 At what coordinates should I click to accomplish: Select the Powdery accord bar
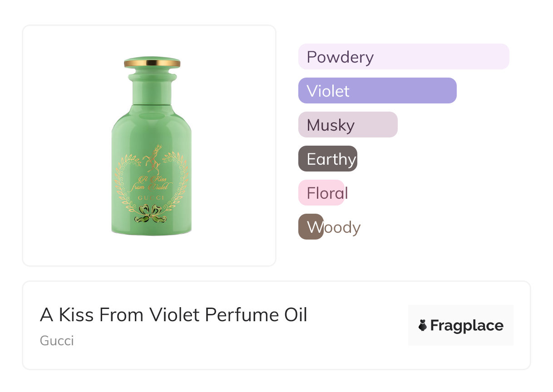(403, 57)
